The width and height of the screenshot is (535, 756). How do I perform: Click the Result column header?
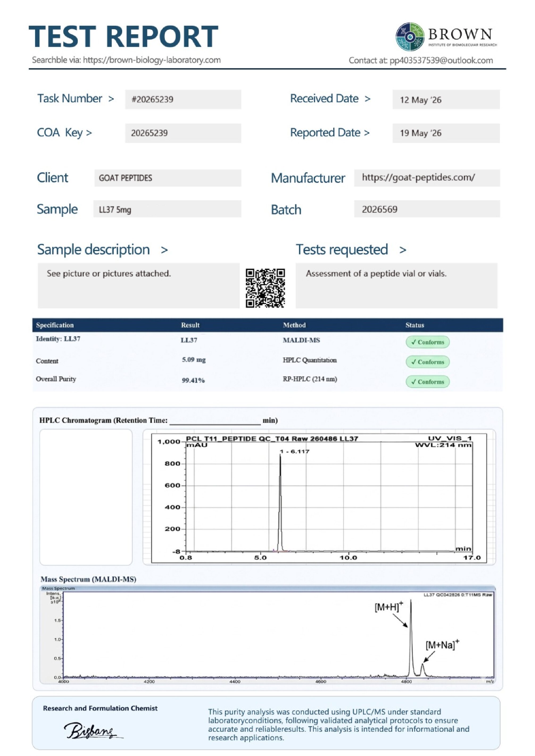click(x=190, y=325)
